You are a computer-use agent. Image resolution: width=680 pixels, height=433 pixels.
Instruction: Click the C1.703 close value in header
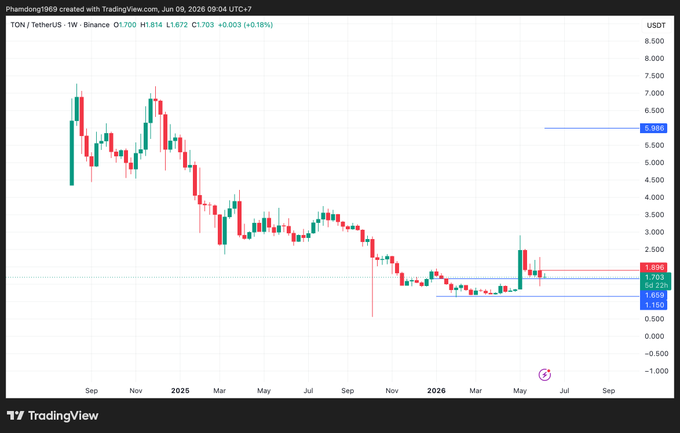coord(203,25)
